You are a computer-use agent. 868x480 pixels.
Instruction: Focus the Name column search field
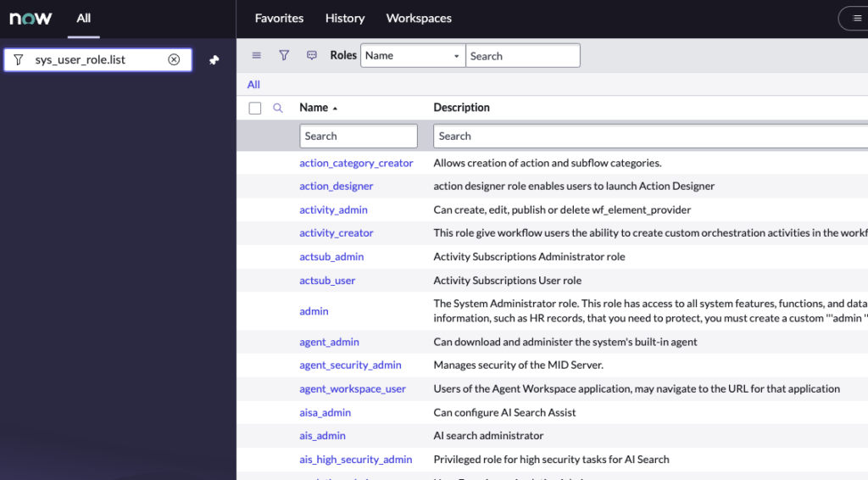[359, 137]
